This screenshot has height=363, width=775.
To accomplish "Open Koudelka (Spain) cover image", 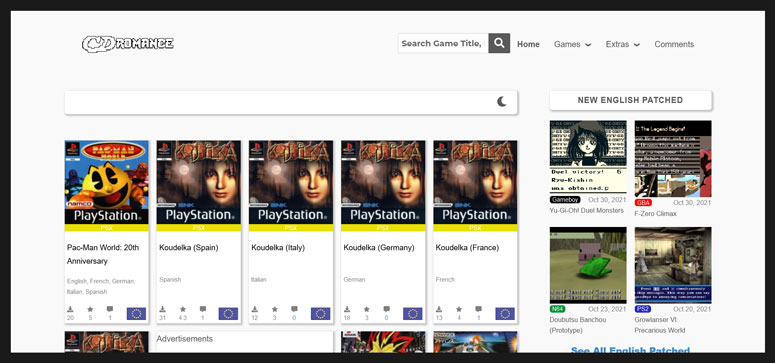I will click(x=199, y=182).
